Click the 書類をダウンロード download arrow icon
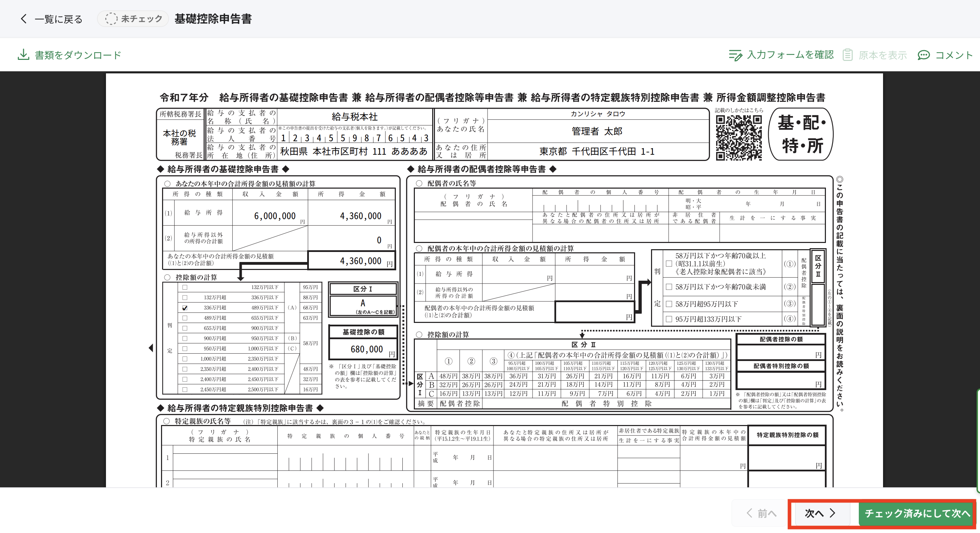Screen dimensions: 980x533 24,54
